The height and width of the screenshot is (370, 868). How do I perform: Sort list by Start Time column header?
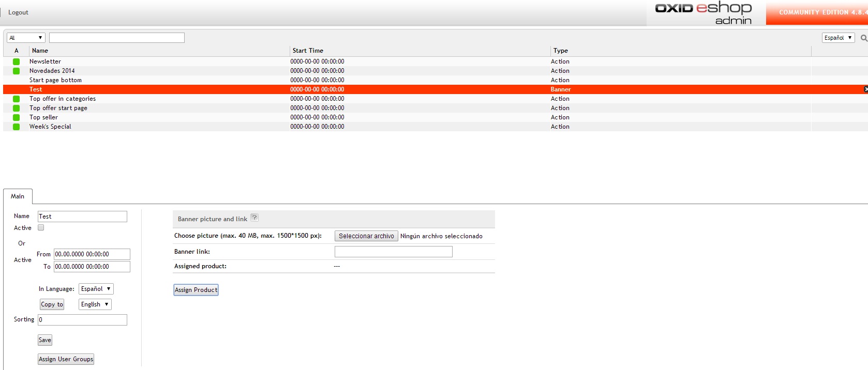click(x=308, y=51)
